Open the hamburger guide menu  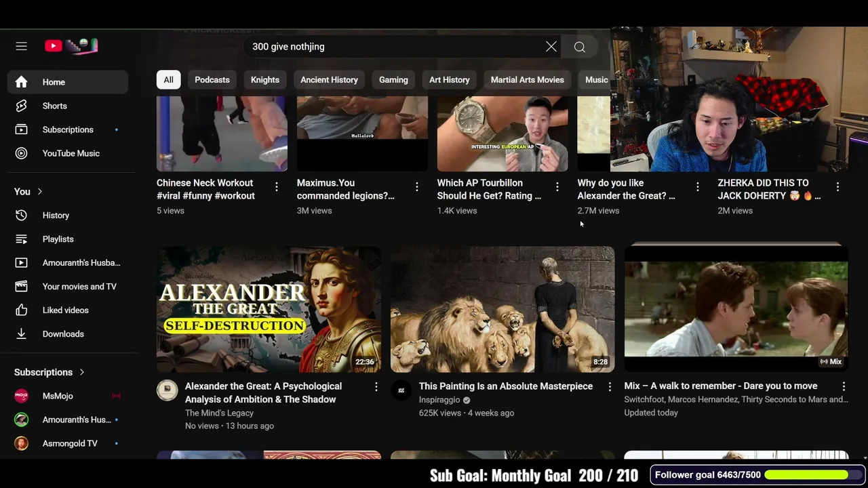click(x=21, y=46)
